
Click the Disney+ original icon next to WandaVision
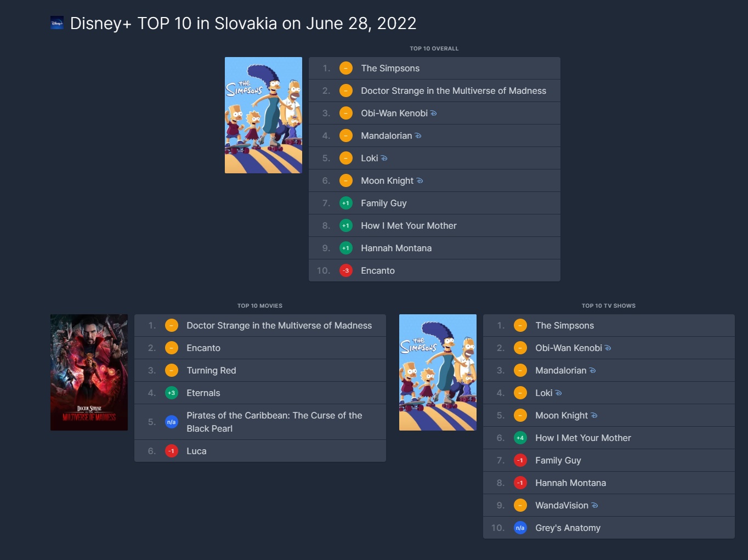click(594, 506)
